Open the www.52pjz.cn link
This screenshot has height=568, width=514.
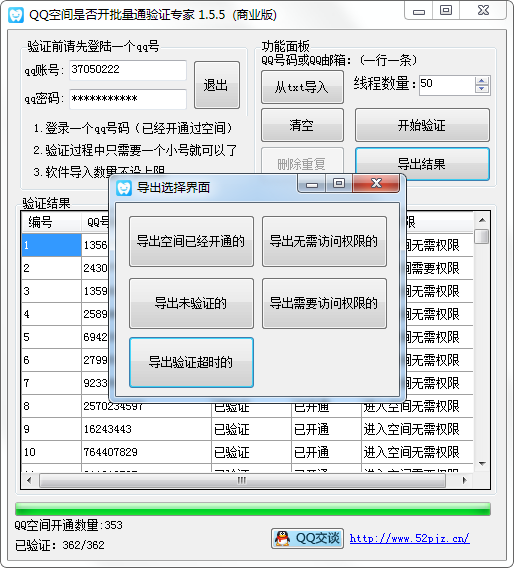tap(409, 538)
